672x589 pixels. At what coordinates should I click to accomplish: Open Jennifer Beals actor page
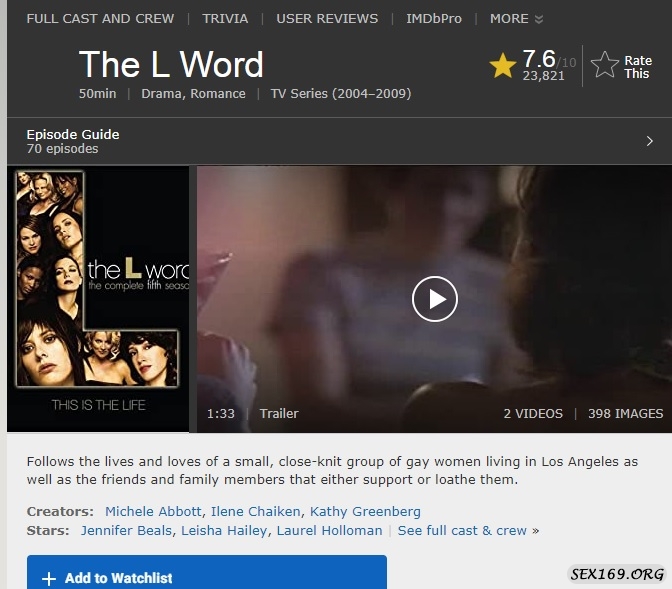pos(126,531)
